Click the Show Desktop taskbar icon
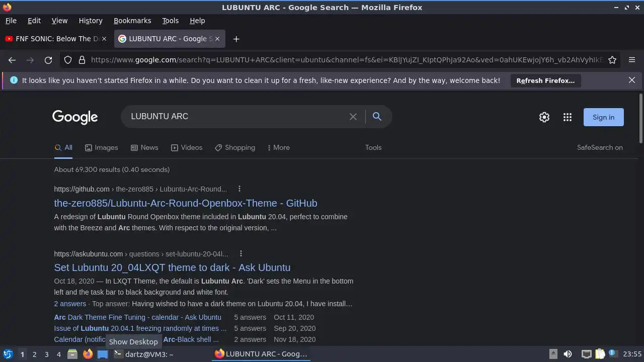Viewport: 644px width, 362px height. [x=103, y=354]
